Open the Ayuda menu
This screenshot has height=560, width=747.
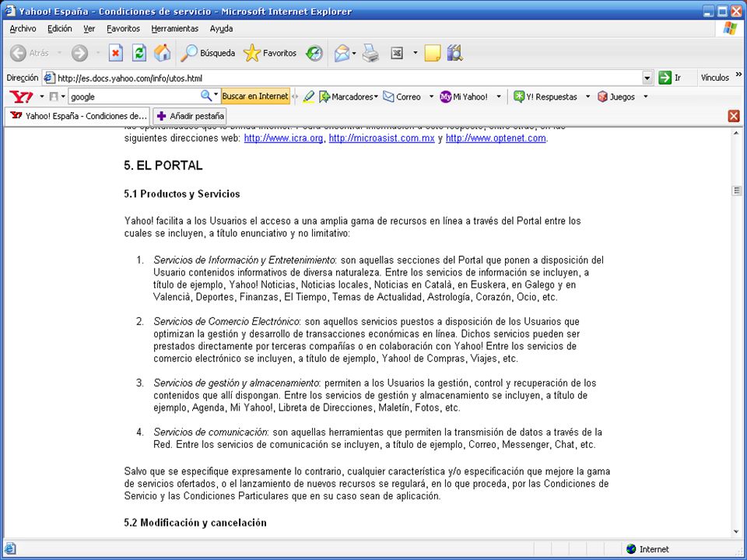tap(221, 29)
